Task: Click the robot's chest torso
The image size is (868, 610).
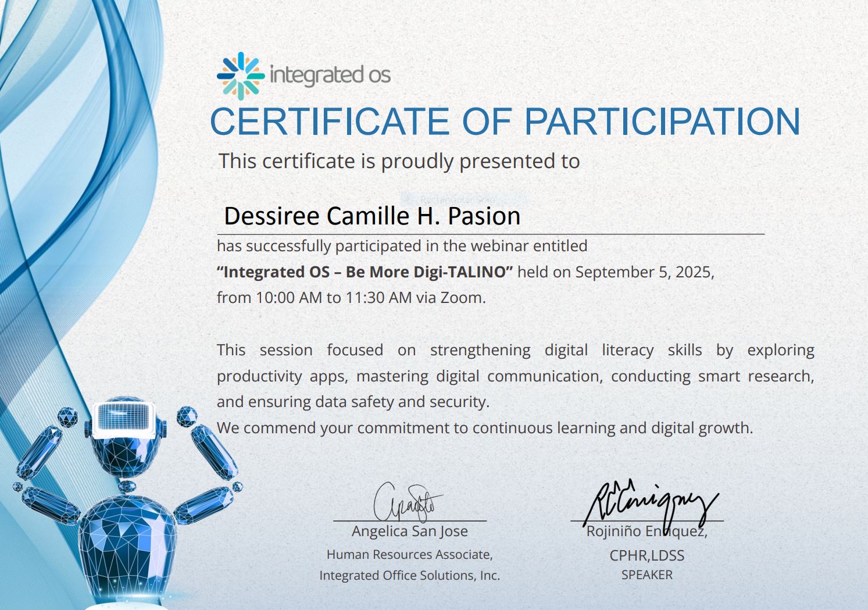Action: [127, 535]
